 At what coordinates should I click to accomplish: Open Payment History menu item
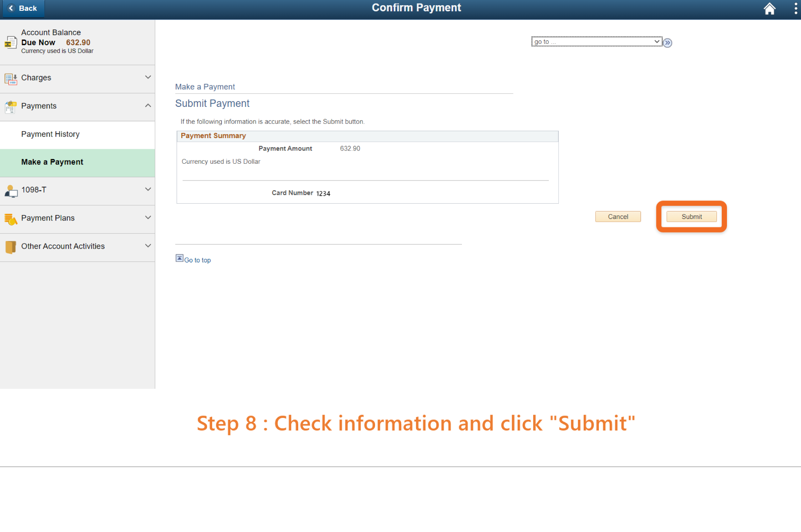click(x=50, y=135)
